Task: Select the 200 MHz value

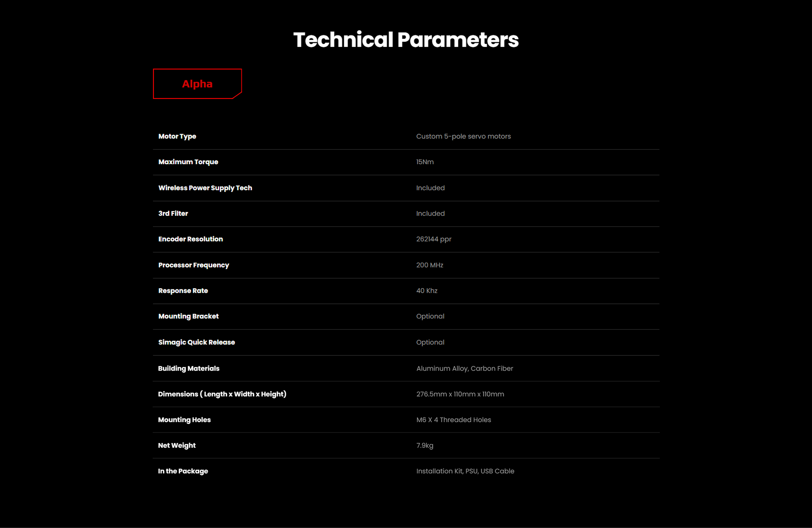Action: [430, 265]
